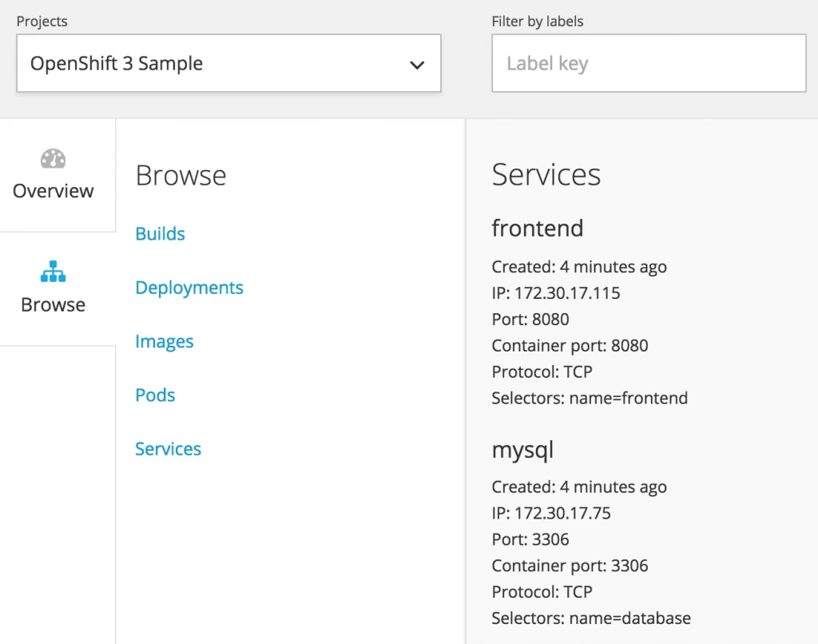Image resolution: width=818 pixels, height=644 pixels.
Task: Navigate to the Images link
Action: 165,341
